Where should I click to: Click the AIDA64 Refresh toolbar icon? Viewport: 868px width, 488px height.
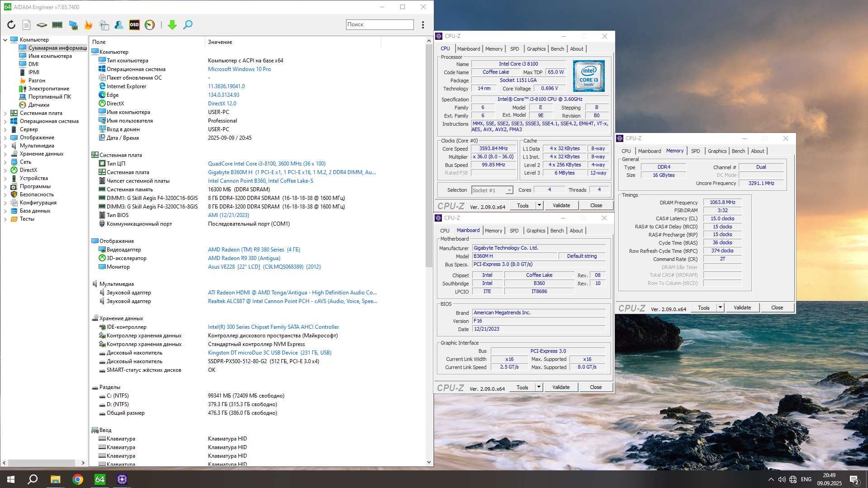[11, 25]
